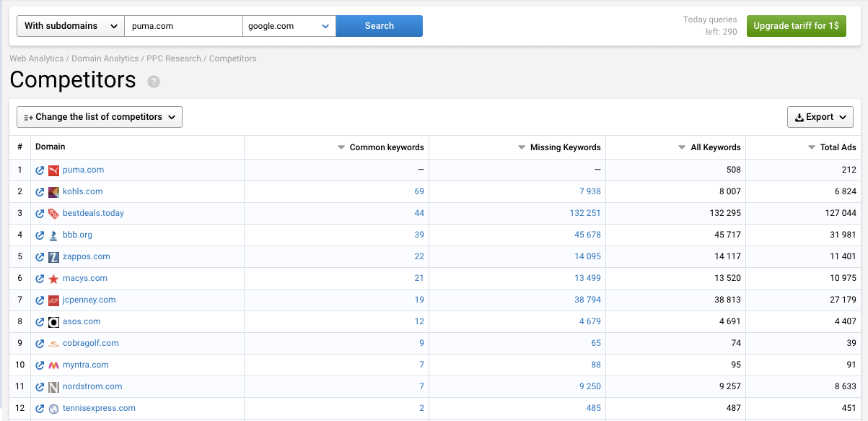Viewport: 868px width, 421px height.
Task: Open the With subdomains dropdown
Action: (x=71, y=26)
